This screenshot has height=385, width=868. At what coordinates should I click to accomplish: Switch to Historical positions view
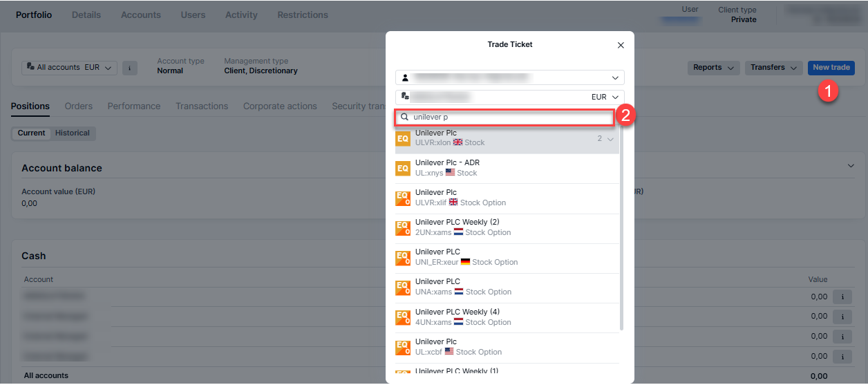(73, 133)
